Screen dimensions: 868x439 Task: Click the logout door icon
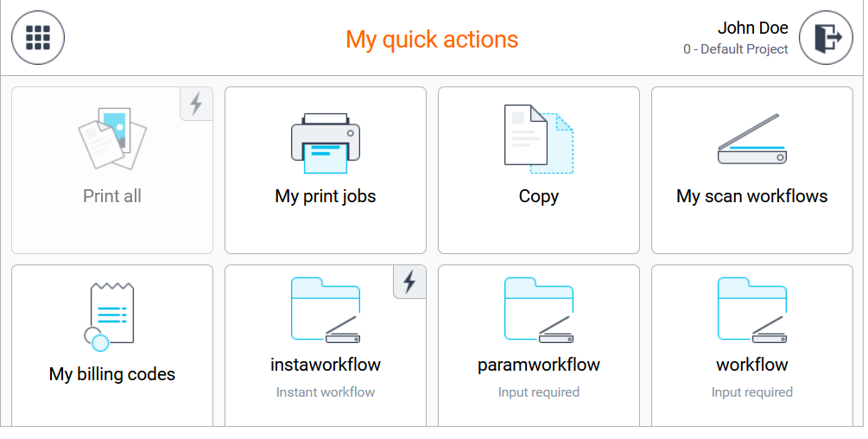tap(826, 38)
